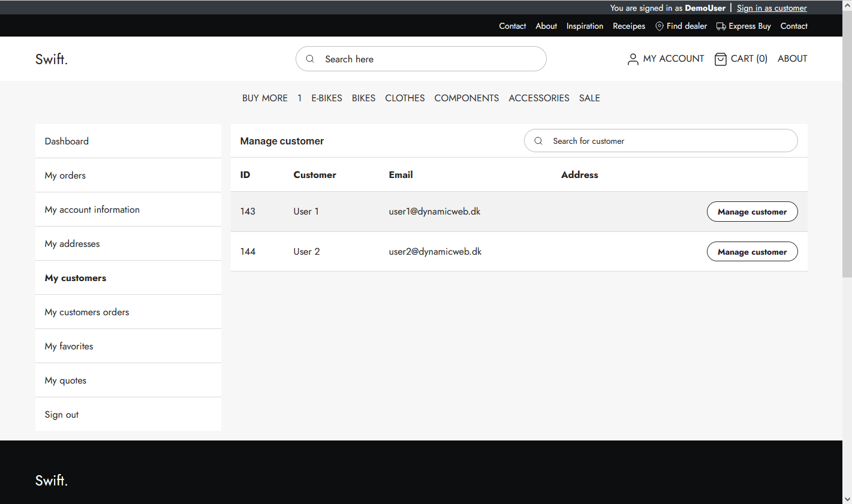Click the map pin icon for Find dealer
Viewport: 852px width, 504px height.
pos(660,26)
